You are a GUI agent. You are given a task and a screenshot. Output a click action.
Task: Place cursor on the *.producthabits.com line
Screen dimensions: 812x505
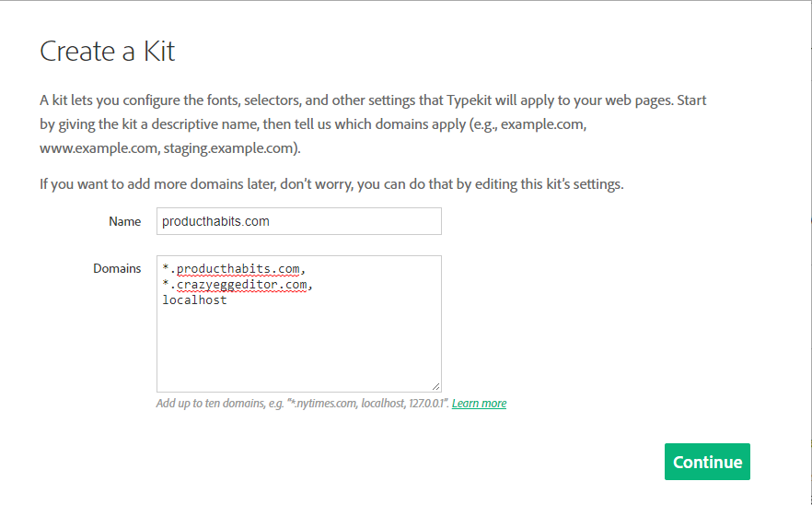[x=234, y=268]
